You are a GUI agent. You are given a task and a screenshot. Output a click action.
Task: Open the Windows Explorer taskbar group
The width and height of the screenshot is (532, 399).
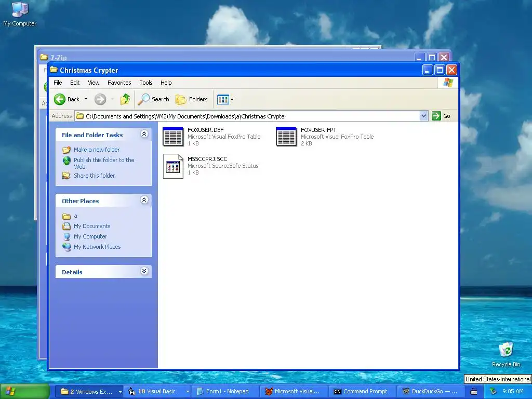(x=90, y=391)
